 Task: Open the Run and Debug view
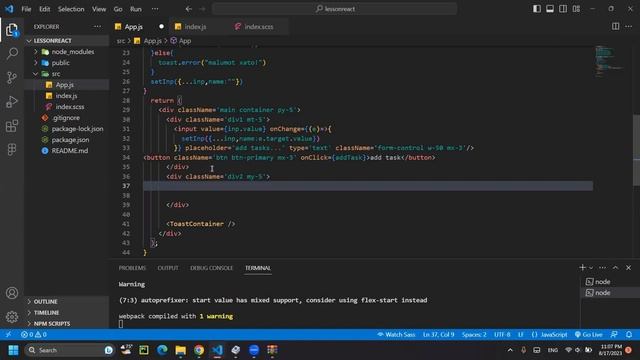(12, 102)
